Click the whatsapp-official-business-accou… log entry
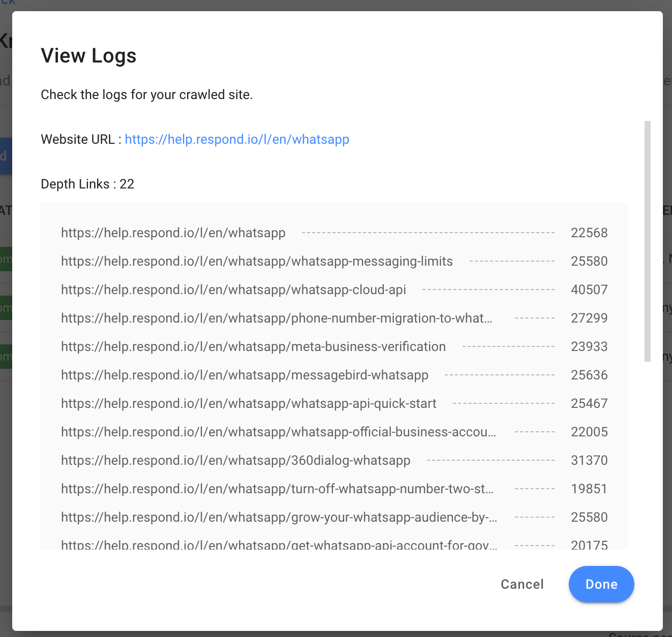672x637 pixels. [x=279, y=432]
